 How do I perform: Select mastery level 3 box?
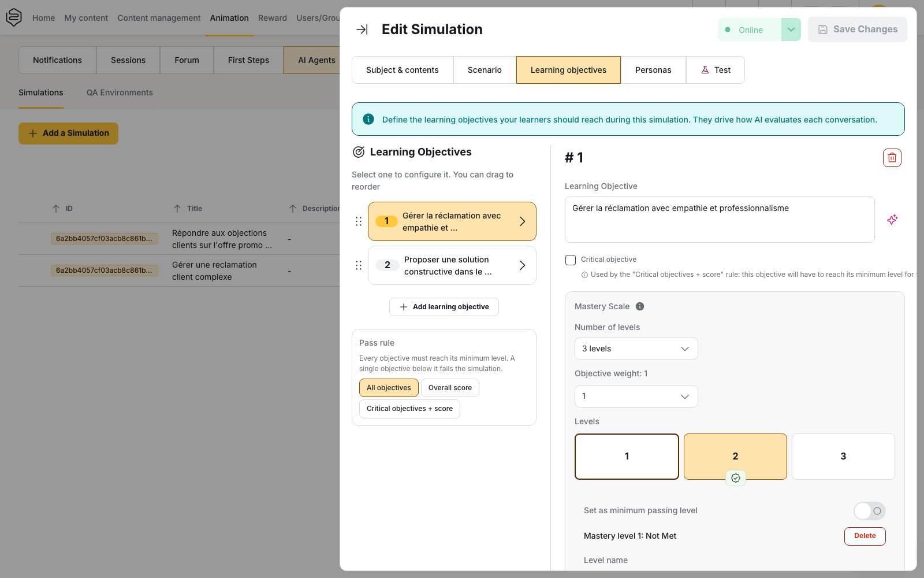(843, 457)
